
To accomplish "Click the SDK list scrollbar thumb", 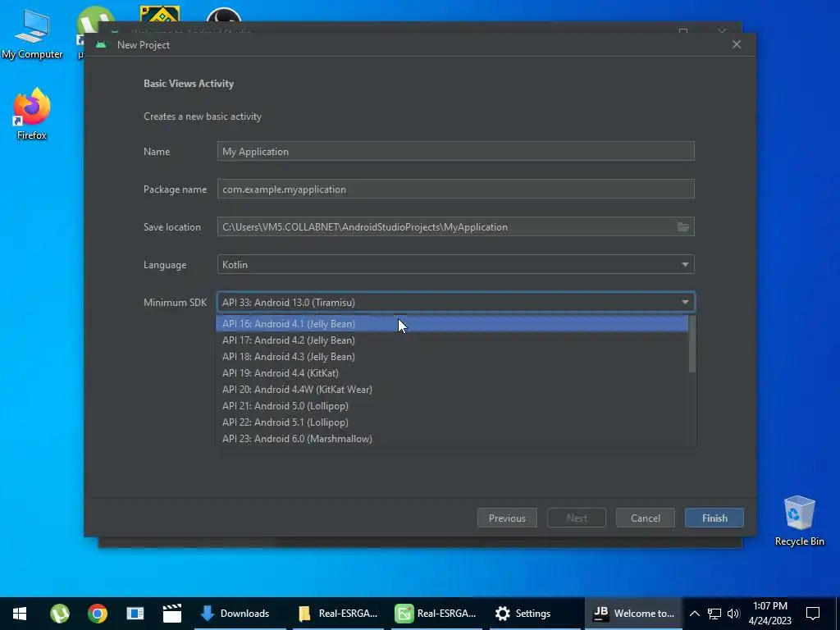I will tap(692, 344).
